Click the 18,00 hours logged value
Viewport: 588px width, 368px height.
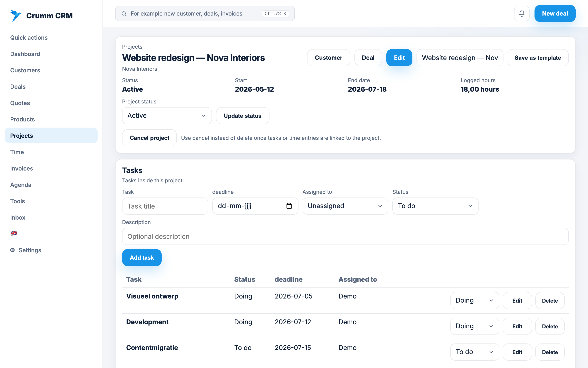click(x=480, y=89)
